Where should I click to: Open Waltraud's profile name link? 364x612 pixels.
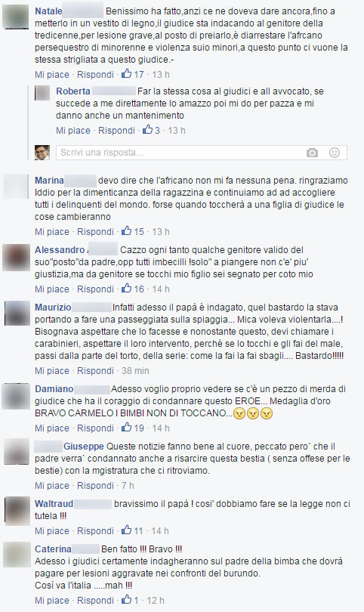(x=54, y=504)
